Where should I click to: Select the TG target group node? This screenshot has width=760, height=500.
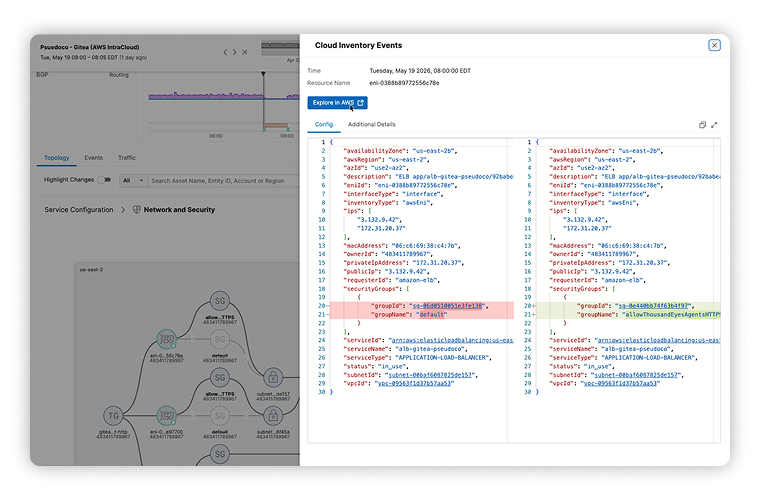pyautogui.click(x=113, y=416)
